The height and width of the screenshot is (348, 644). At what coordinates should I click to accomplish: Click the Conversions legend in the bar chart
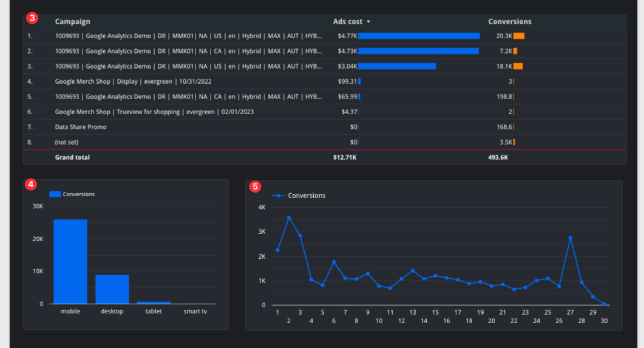72,194
